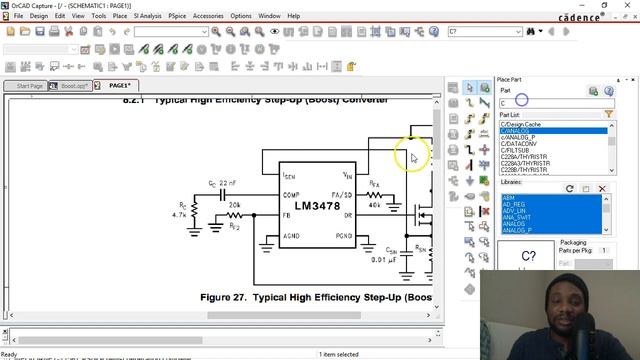The height and width of the screenshot is (360, 640).
Task: Open the simulation profile dropdown
Action: (73, 50)
